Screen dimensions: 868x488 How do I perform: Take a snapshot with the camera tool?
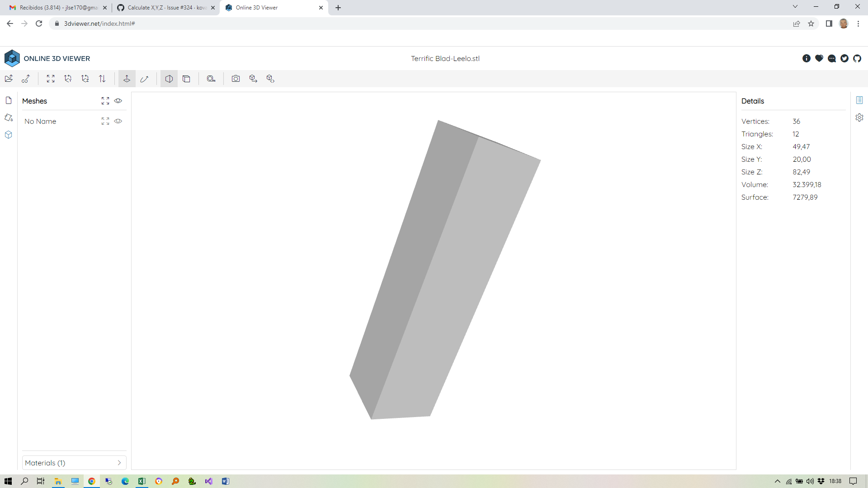(236, 78)
